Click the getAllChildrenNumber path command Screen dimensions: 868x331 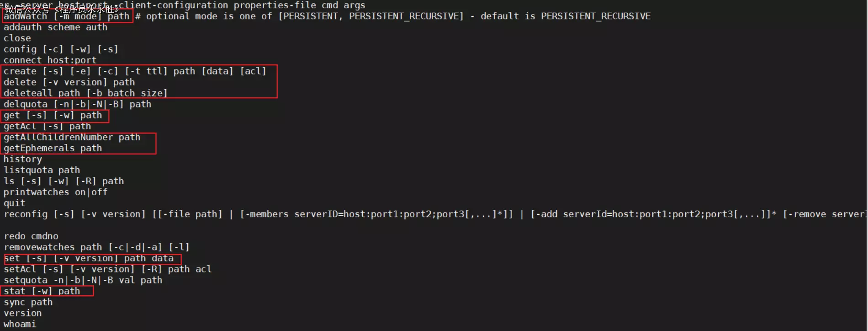pos(72,137)
